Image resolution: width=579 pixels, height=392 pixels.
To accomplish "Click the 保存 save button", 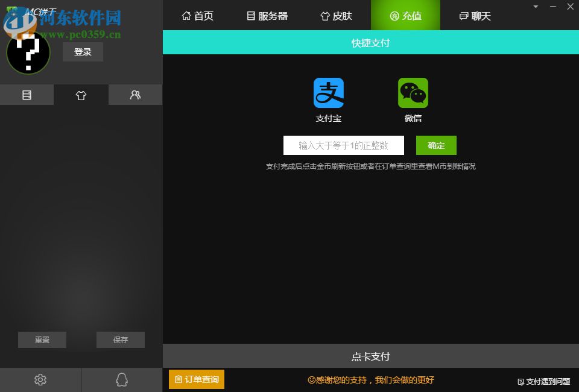I will pos(120,340).
